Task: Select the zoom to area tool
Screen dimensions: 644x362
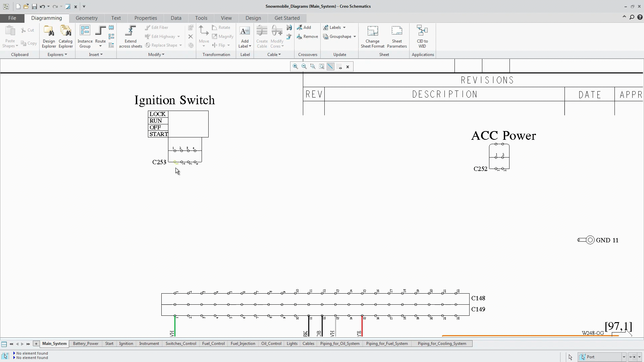Action: 313,66
